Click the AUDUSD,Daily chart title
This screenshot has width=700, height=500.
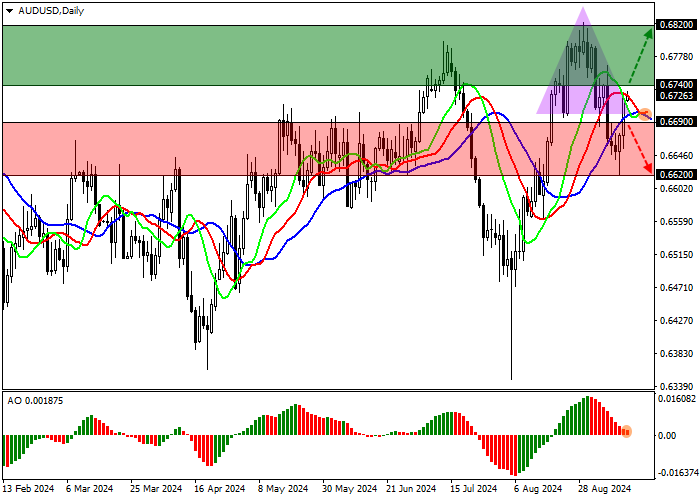(51, 11)
